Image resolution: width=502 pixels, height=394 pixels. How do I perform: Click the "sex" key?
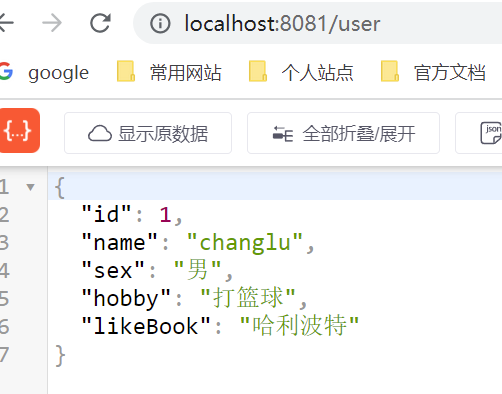(113, 270)
